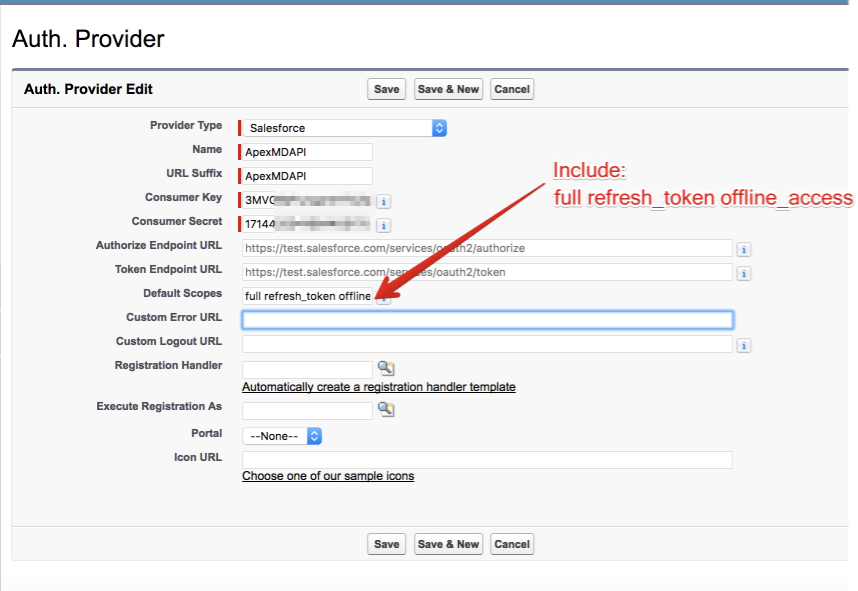Click the Default Scopes label
Viewport: 858px width, 591px height.
click(182, 293)
